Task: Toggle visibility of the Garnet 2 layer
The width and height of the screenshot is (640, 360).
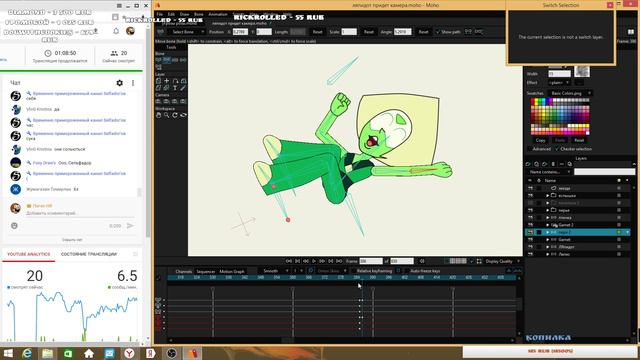Action: (530, 225)
